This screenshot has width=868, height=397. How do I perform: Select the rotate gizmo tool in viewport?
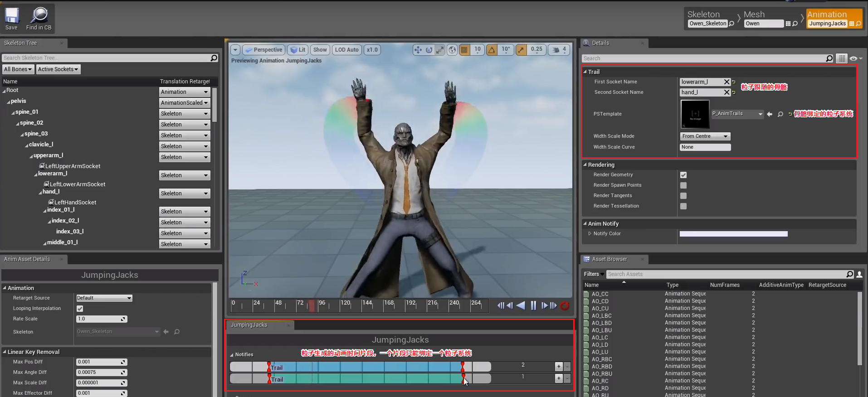click(x=429, y=50)
